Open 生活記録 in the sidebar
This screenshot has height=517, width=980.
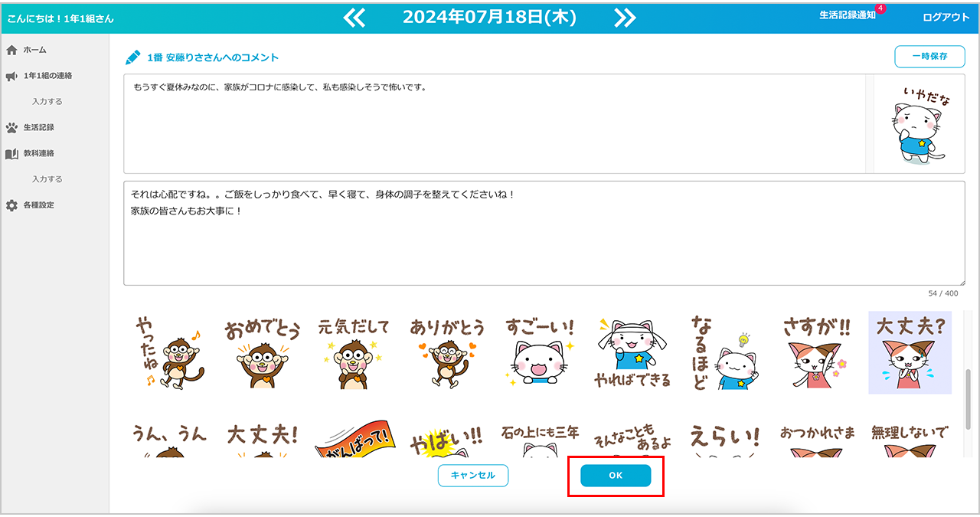(x=38, y=127)
